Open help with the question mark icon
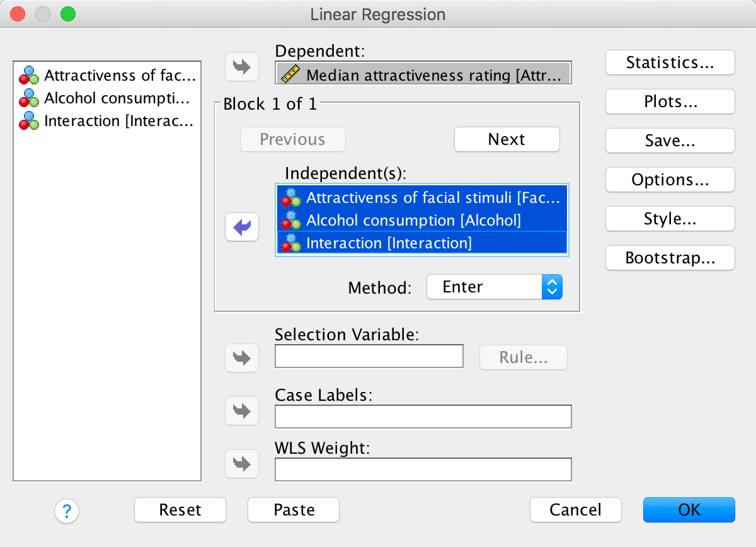 pyautogui.click(x=67, y=510)
